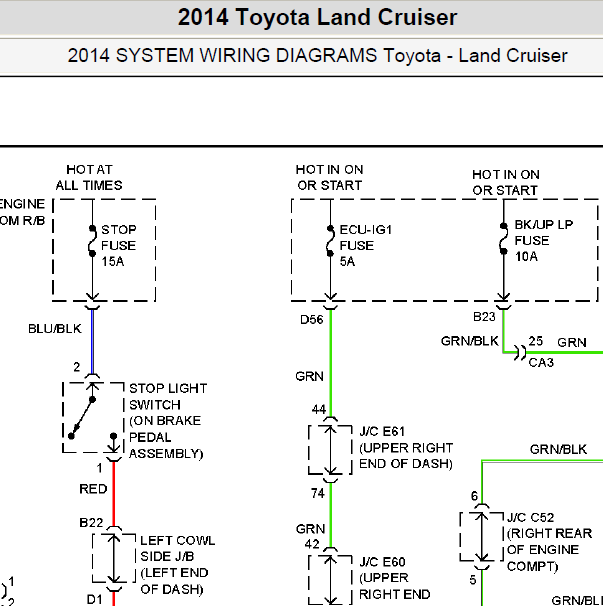Click the D56 connector label

click(312, 320)
